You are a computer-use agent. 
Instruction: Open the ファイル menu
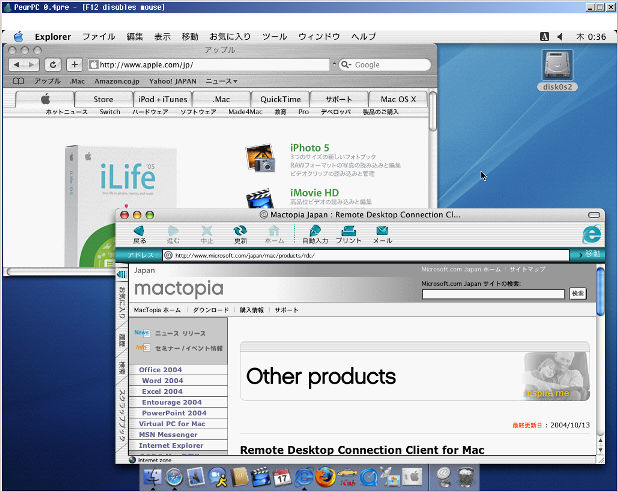pyautogui.click(x=99, y=37)
